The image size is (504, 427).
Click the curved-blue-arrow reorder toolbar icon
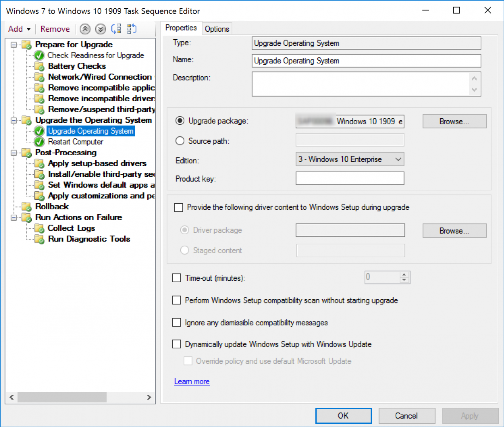116,29
